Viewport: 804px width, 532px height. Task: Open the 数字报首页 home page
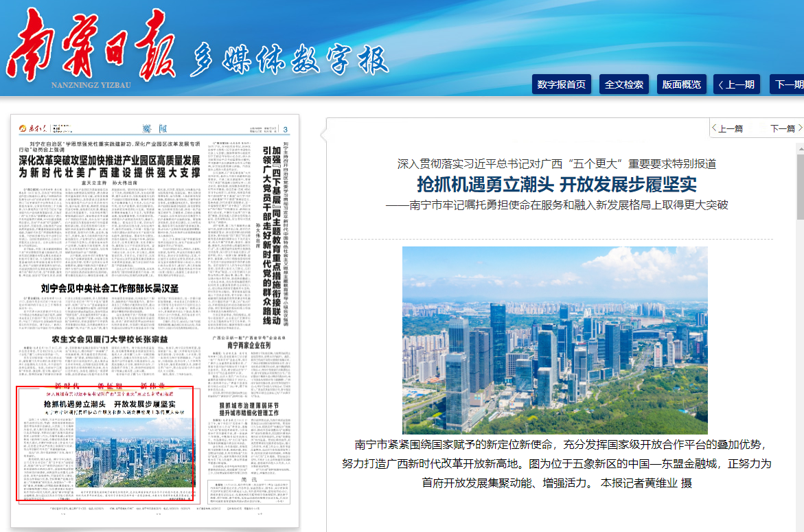[x=562, y=84]
